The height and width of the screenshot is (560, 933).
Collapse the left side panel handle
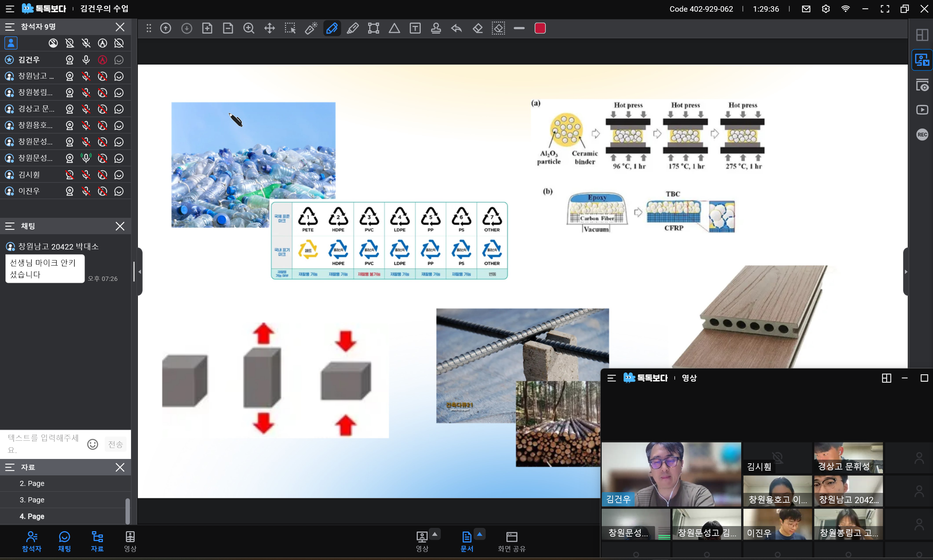[x=140, y=272]
